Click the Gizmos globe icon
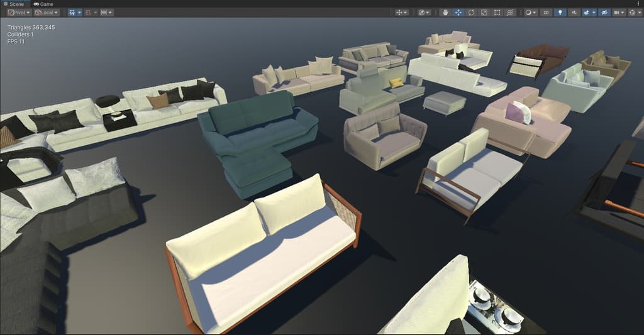Viewport: 644px width, 335px height. [x=632, y=13]
